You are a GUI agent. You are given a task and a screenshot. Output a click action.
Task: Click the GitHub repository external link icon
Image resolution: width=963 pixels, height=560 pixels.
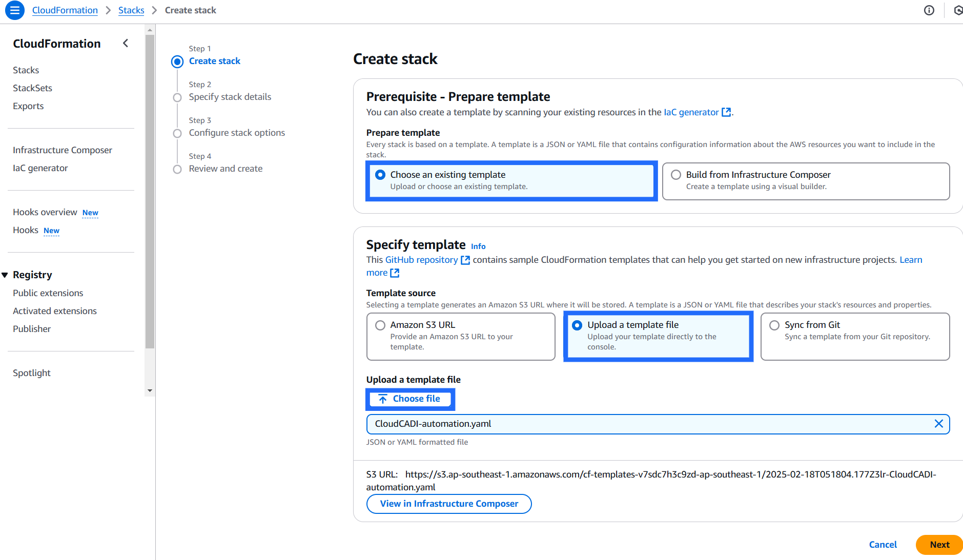pyautogui.click(x=465, y=260)
